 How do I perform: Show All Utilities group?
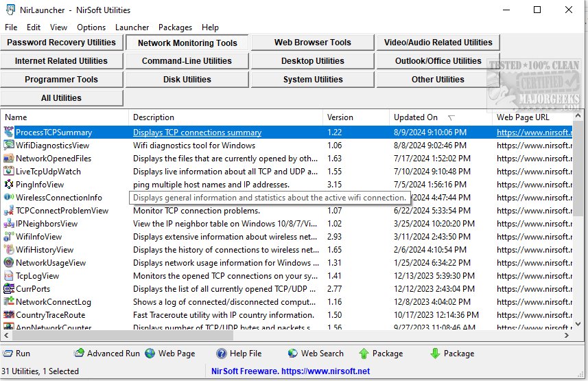click(62, 98)
